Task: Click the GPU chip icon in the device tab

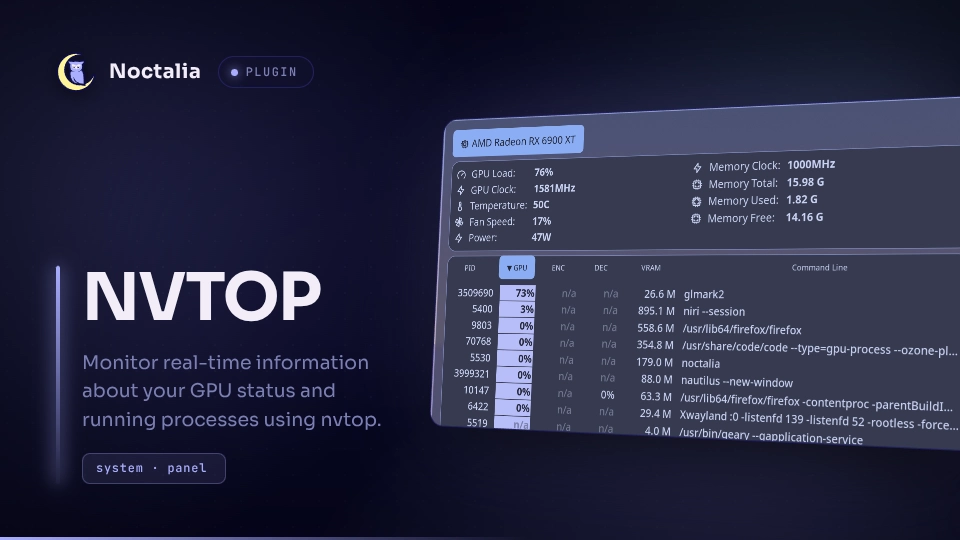Action: pyautogui.click(x=464, y=144)
